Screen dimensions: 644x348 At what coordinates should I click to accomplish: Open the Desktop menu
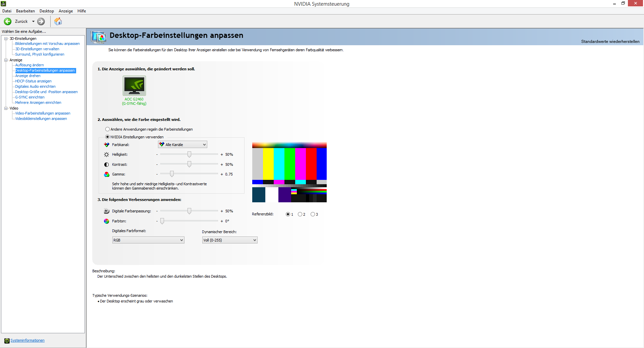pos(47,11)
